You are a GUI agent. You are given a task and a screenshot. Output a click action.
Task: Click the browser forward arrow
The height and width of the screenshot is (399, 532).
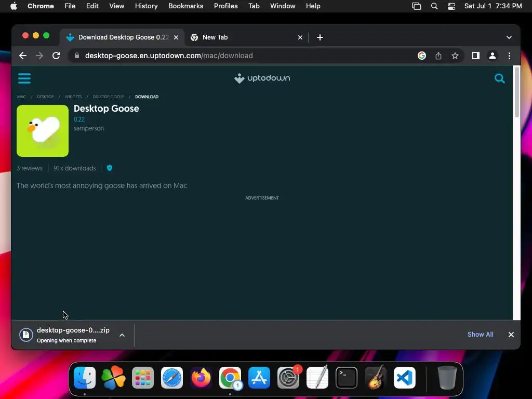tap(39, 56)
